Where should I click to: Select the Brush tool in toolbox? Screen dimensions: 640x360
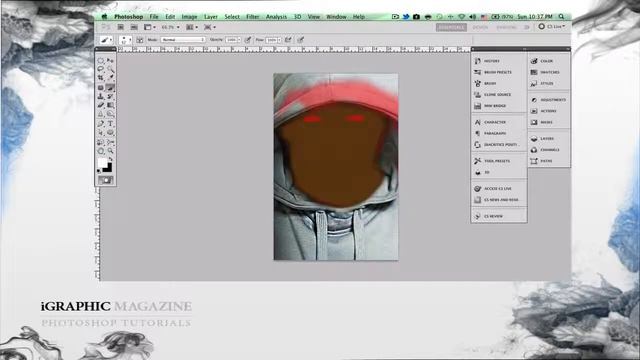click(110, 88)
